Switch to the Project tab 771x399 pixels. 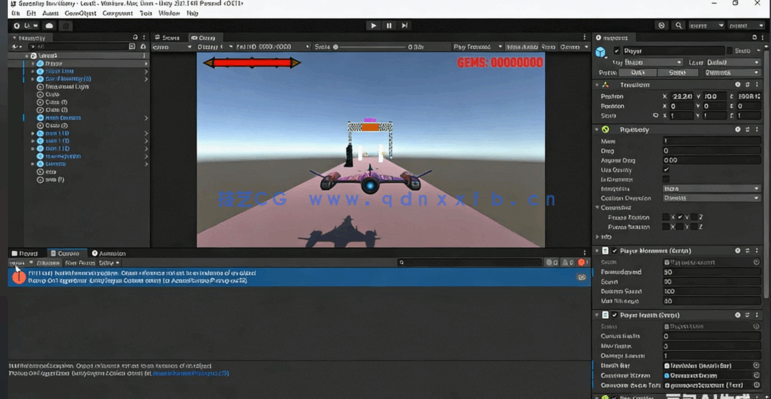[25, 253]
